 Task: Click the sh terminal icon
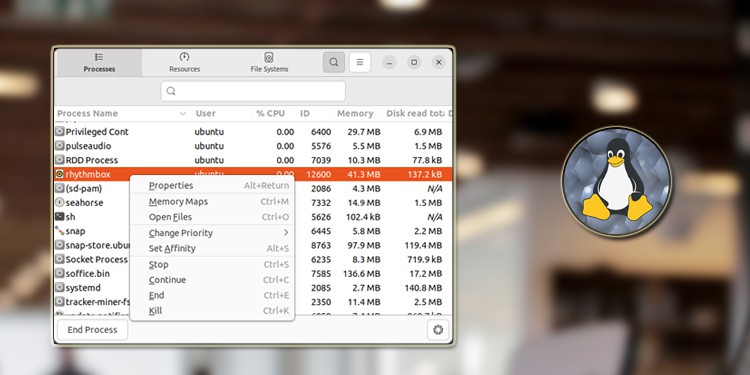60,217
